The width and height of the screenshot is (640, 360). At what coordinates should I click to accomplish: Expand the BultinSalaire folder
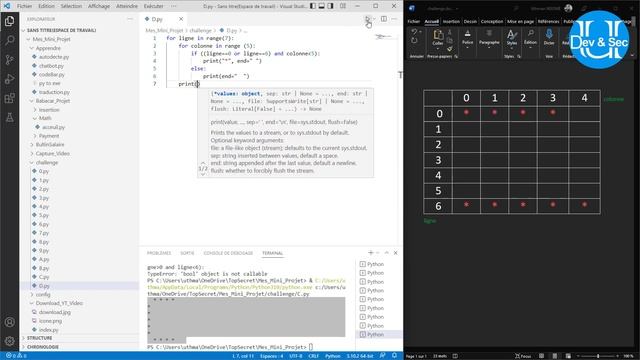[x=50, y=144]
